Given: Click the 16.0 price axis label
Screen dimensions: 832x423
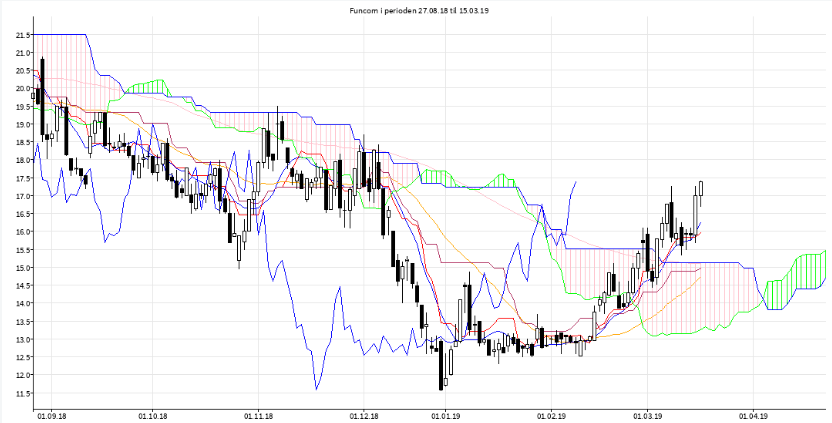Looking at the screenshot, I should click(22, 232).
